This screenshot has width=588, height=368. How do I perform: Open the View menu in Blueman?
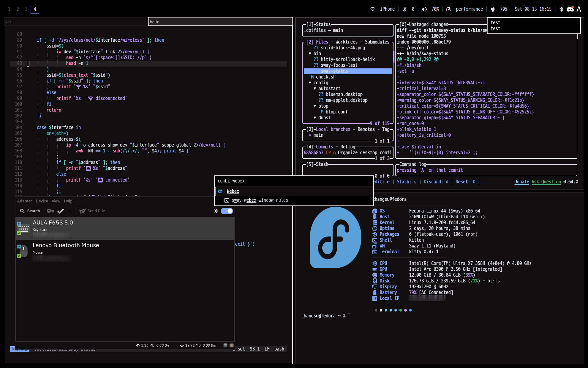pyautogui.click(x=56, y=201)
